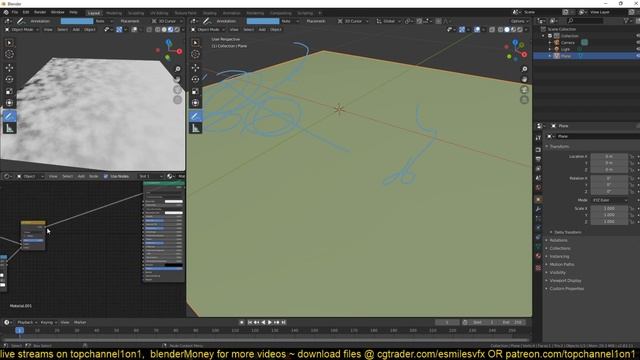Viewport: 640px width, 360px height.
Task: Click the zoom magnifier in main viewport
Action: (524, 69)
